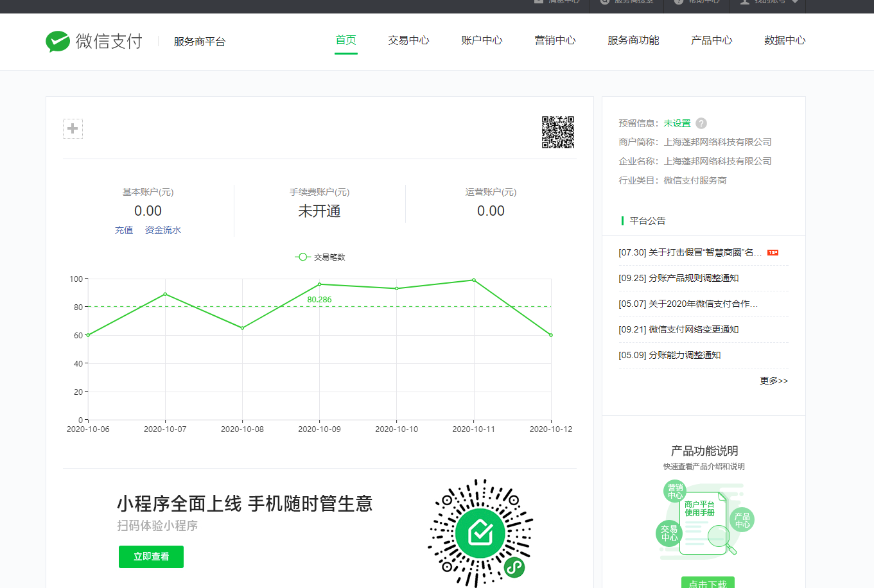Click the 微信支付服务商 industry category text
The height and width of the screenshot is (588, 874).
[695, 180]
